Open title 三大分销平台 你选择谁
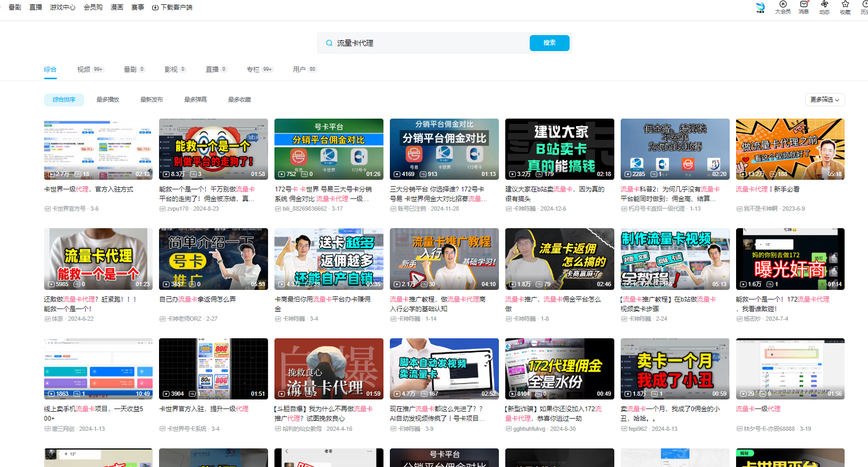 439,194
